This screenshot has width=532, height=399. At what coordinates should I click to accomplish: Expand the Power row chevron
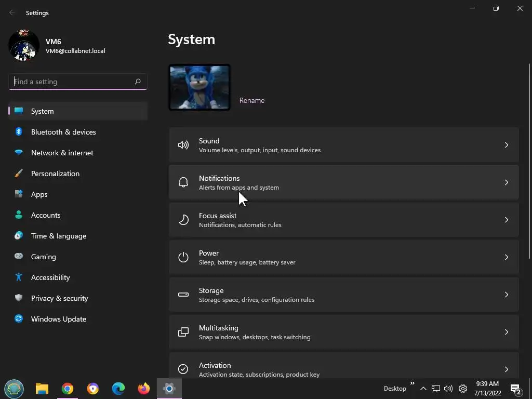tap(506, 257)
